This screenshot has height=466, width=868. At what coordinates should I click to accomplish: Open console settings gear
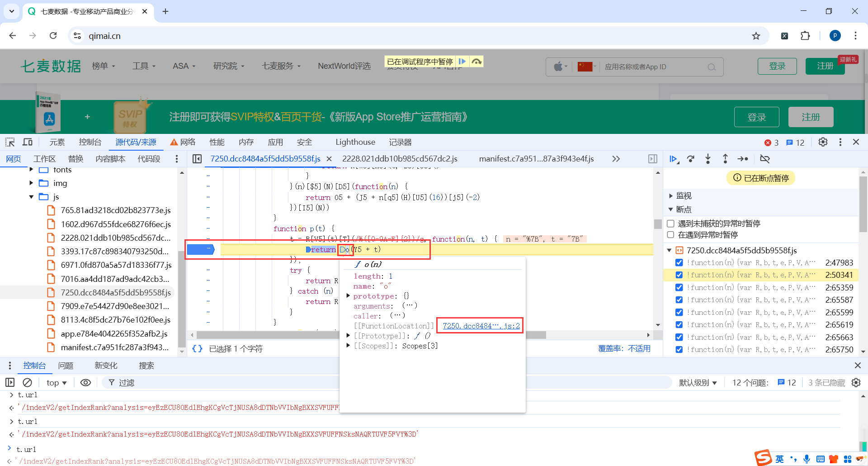click(x=856, y=383)
